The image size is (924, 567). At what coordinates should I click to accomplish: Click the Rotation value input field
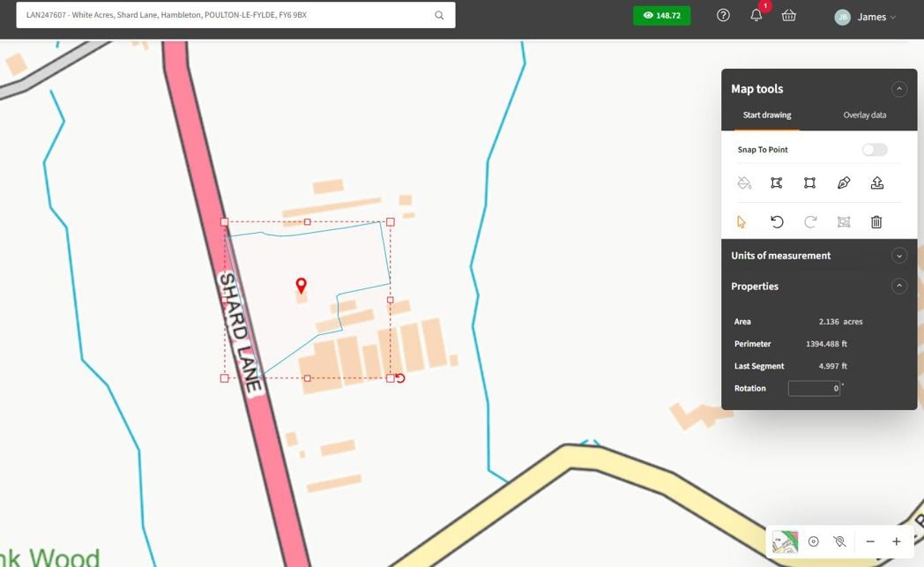click(813, 388)
